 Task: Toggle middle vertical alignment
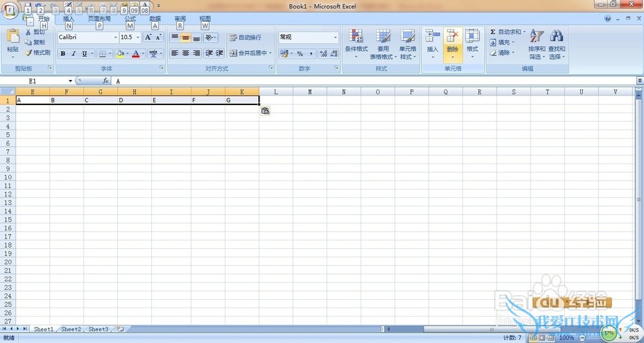(185, 37)
